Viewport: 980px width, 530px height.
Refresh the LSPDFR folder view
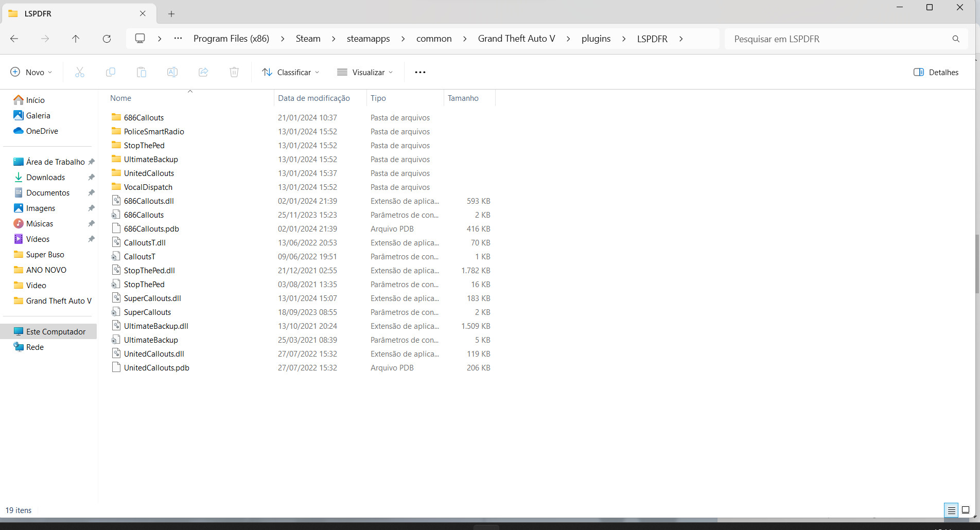[x=107, y=39]
